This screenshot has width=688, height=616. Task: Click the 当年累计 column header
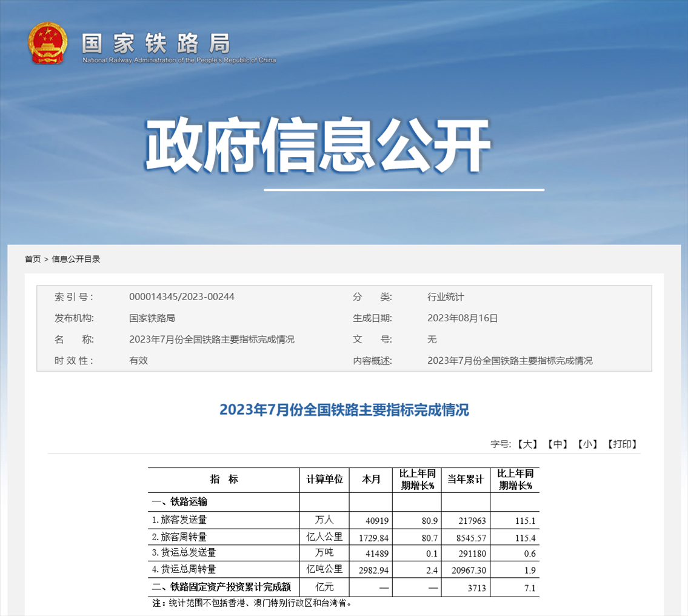(466, 480)
